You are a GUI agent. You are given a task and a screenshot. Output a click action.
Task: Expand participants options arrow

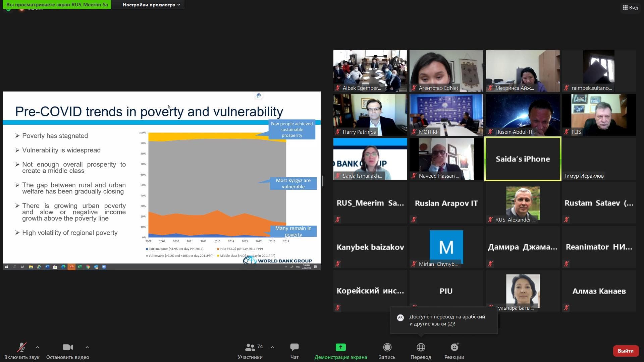272,347
